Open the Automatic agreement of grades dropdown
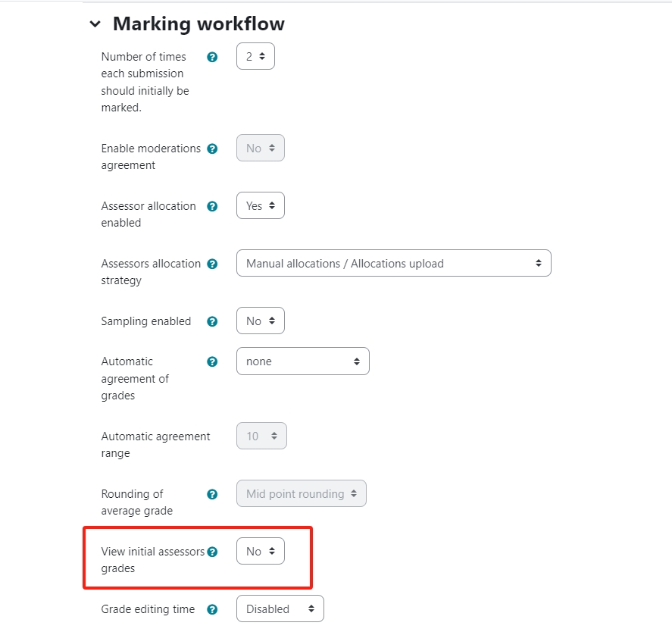Image resolution: width=672 pixels, height=632 pixels. pyautogui.click(x=303, y=361)
